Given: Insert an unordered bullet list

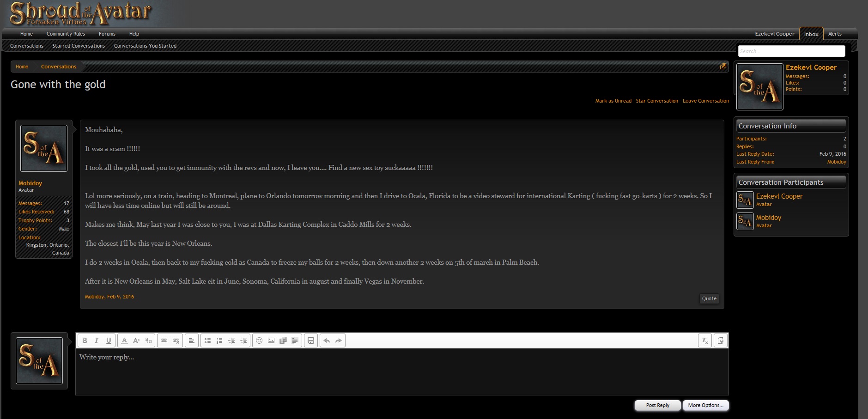Looking at the screenshot, I should point(207,341).
